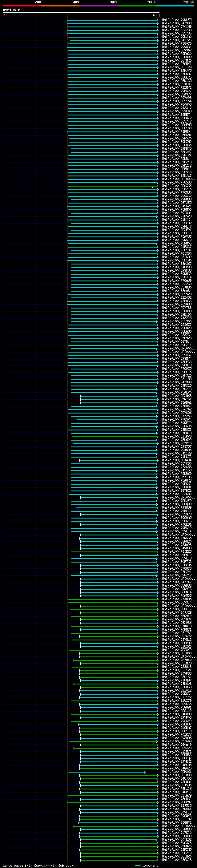The height and width of the screenshot is (868, 197).
Task: Click UniRef100_Q00834 label
Action: [x=177, y=47]
